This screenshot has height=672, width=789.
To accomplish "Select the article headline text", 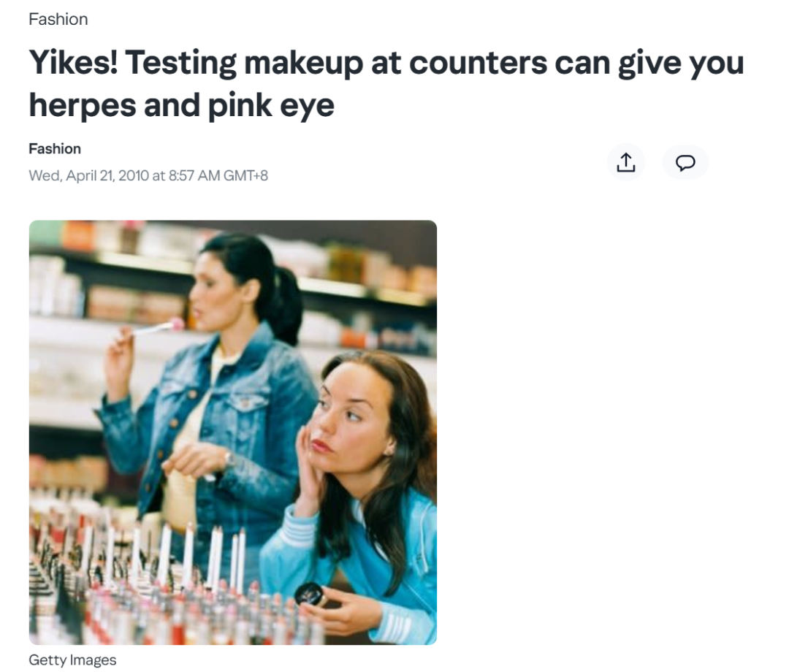I will point(386,83).
